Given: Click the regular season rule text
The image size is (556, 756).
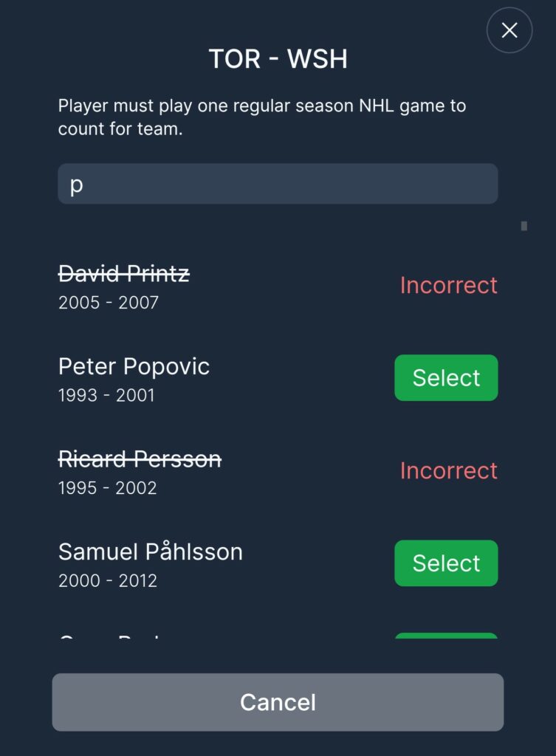Looking at the screenshot, I should 262,117.
